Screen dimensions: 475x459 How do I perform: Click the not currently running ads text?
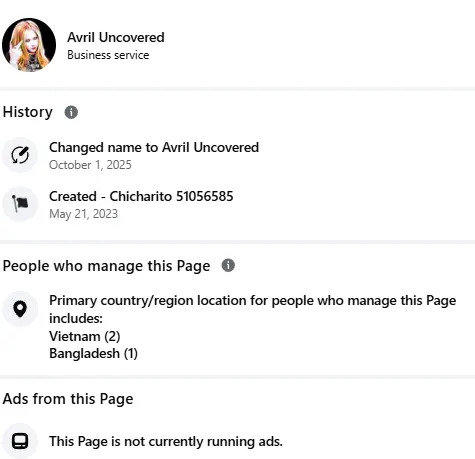(x=166, y=441)
